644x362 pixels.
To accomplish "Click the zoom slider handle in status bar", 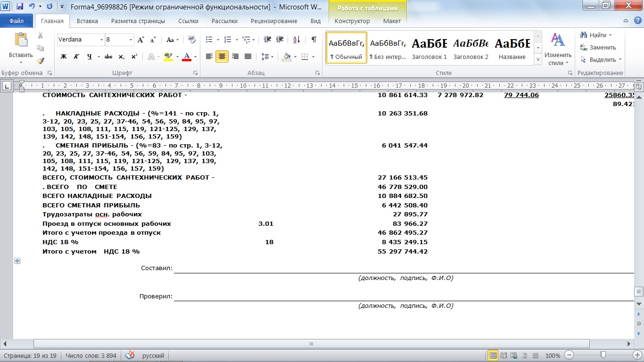I will [x=603, y=355].
